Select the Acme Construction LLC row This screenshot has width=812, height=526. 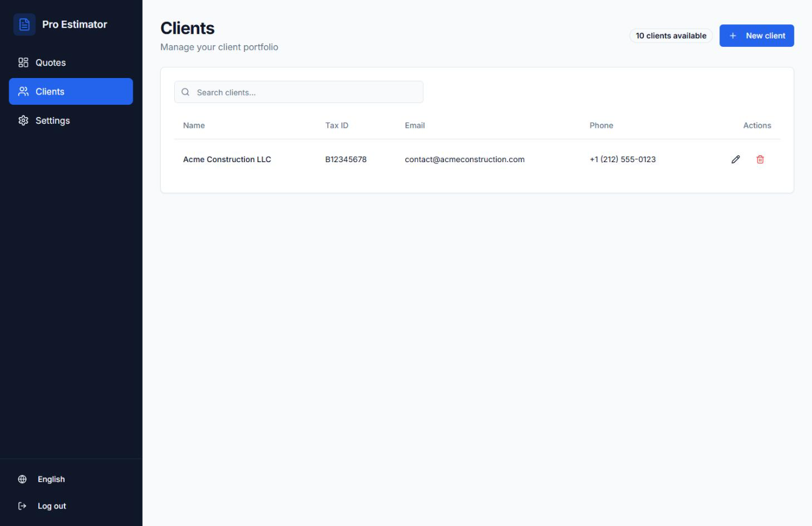click(227, 159)
